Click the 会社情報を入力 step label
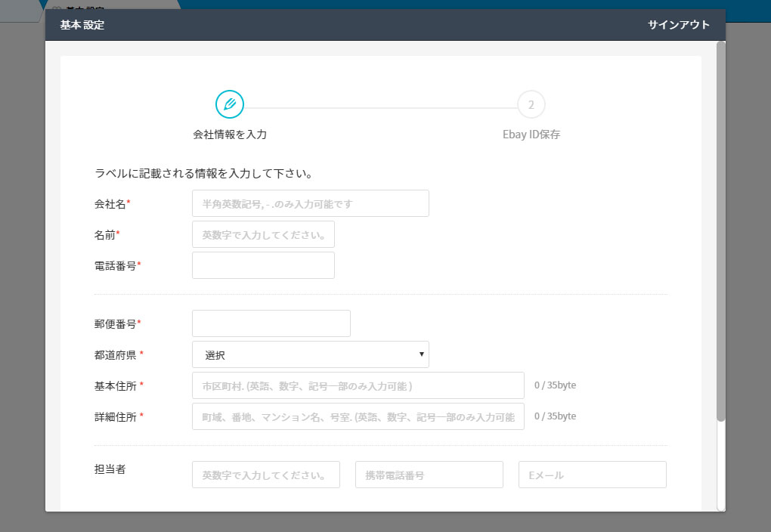This screenshot has width=771, height=532. coord(230,135)
